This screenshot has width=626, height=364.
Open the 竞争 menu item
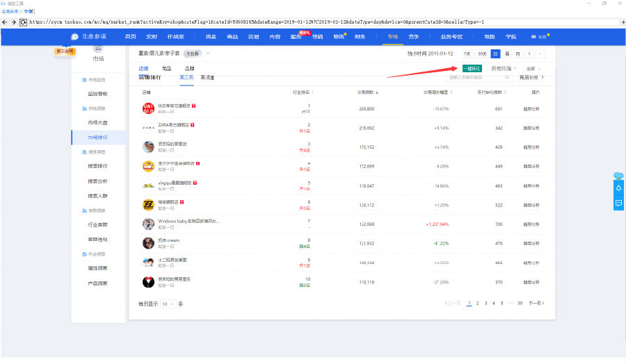click(x=414, y=37)
